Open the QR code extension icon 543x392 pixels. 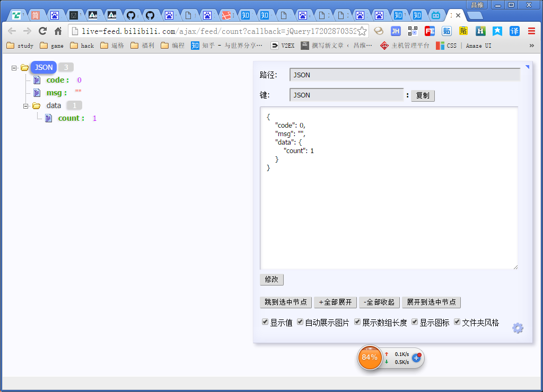(413, 31)
